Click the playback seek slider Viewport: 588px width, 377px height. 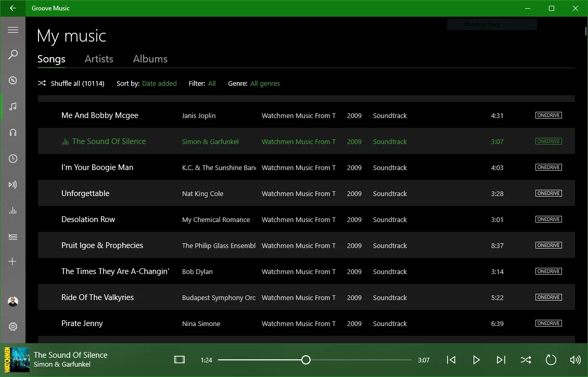tap(314, 360)
